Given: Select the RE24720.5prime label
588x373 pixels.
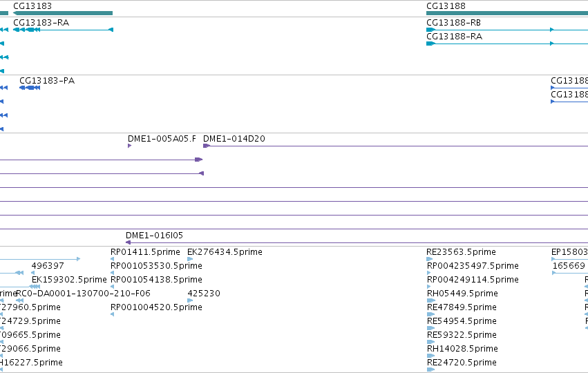Looking at the screenshot, I should [462, 363].
